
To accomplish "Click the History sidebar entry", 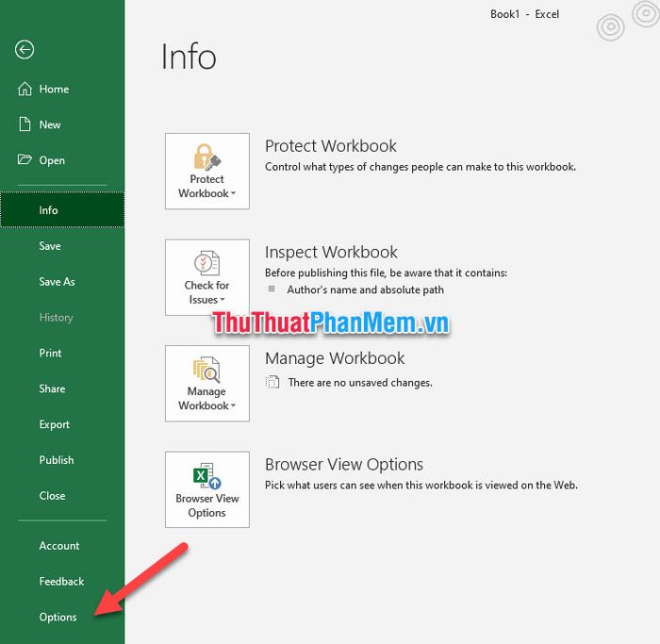I will [x=62, y=317].
